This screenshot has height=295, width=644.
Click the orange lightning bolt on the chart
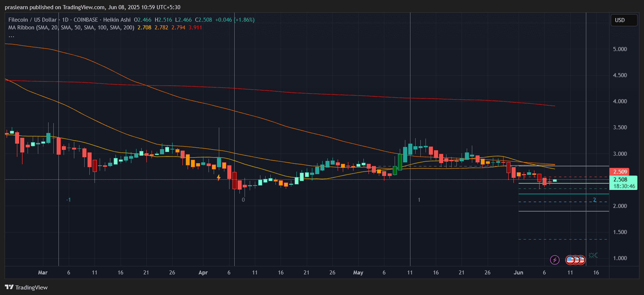click(x=218, y=178)
